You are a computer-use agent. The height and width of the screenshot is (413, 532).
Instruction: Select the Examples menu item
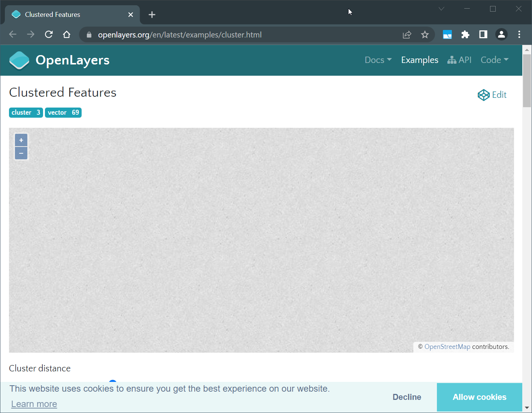[x=419, y=60]
